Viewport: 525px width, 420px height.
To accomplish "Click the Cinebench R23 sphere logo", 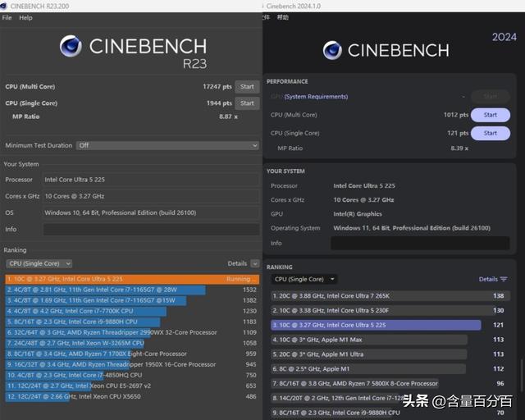I will [71, 46].
